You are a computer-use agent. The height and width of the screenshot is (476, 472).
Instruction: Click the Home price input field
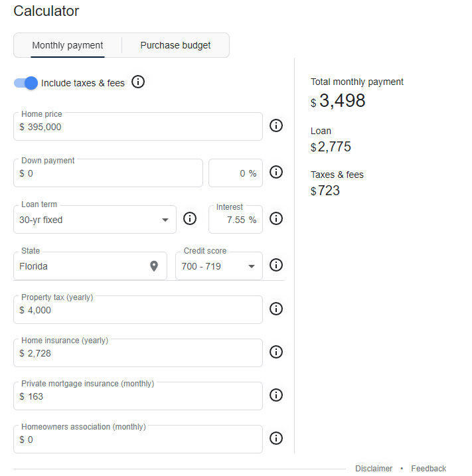pos(138,127)
